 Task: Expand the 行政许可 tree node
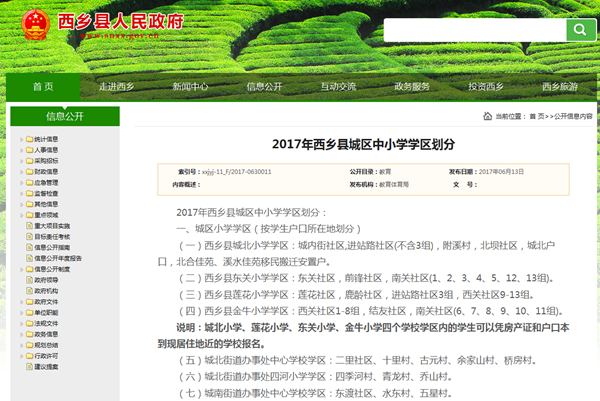(19, 356)
